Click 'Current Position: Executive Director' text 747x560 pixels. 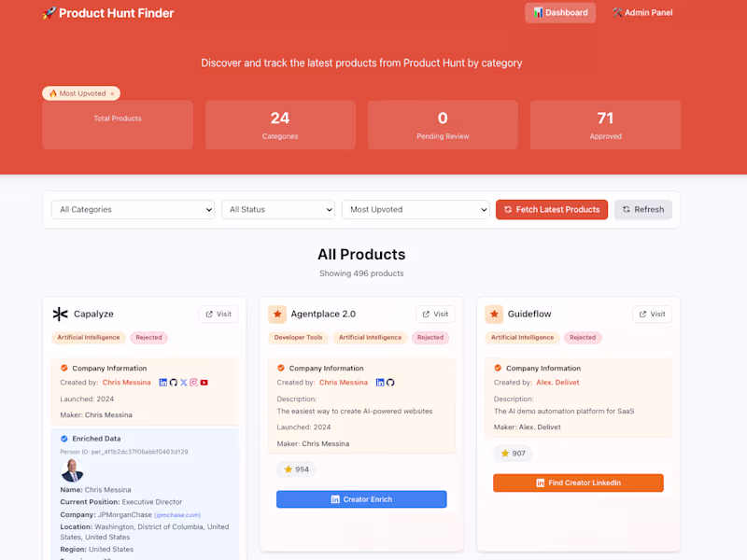point(121,502)
